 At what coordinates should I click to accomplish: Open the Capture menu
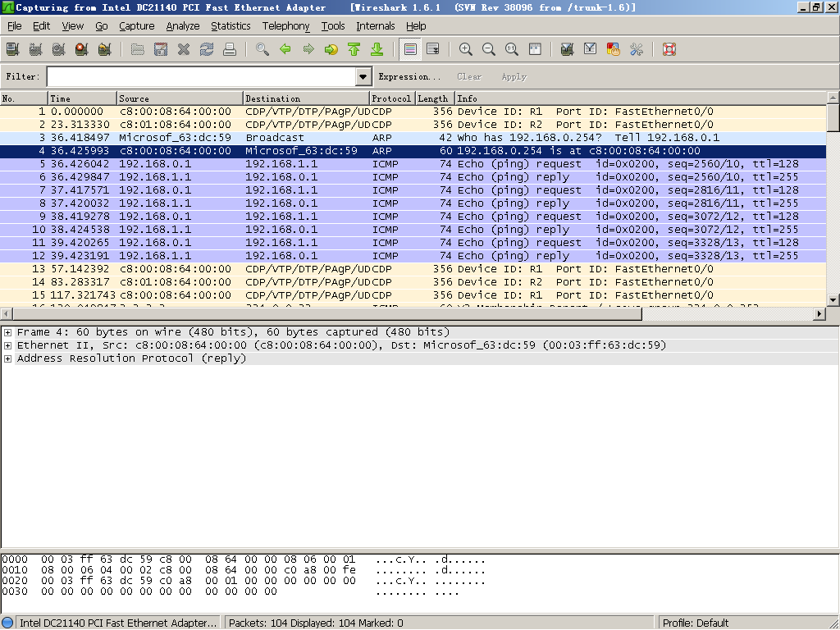[137, 25]
